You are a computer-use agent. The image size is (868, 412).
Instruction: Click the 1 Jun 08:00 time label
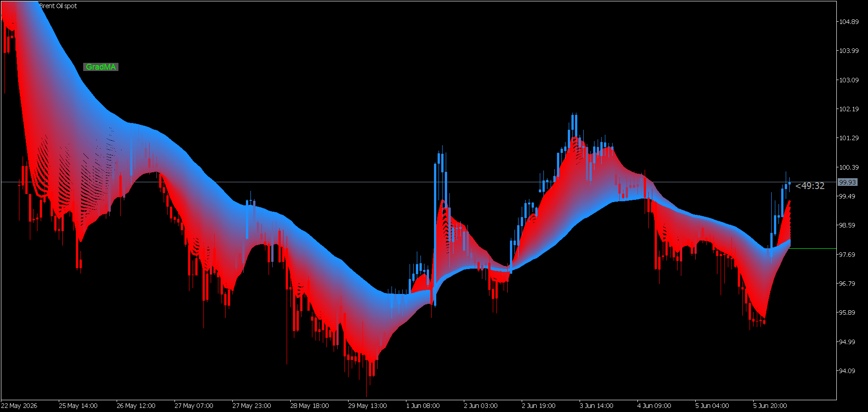423,406
